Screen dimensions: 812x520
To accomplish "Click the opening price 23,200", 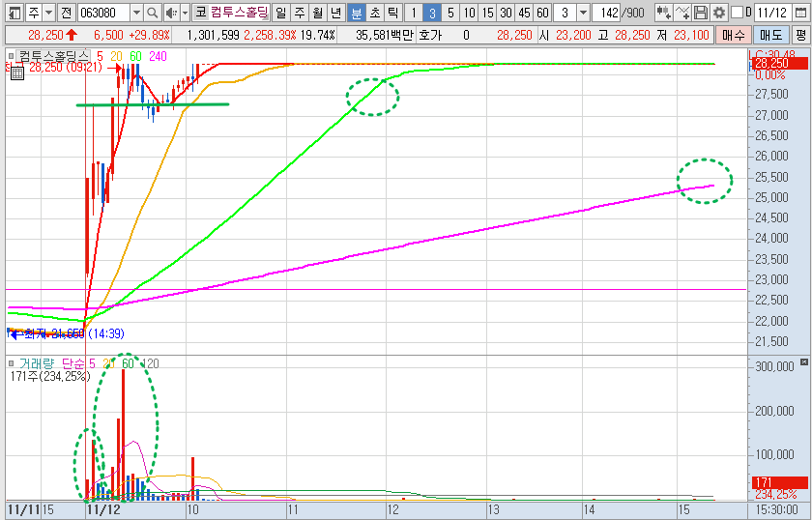I will [573, 35].
